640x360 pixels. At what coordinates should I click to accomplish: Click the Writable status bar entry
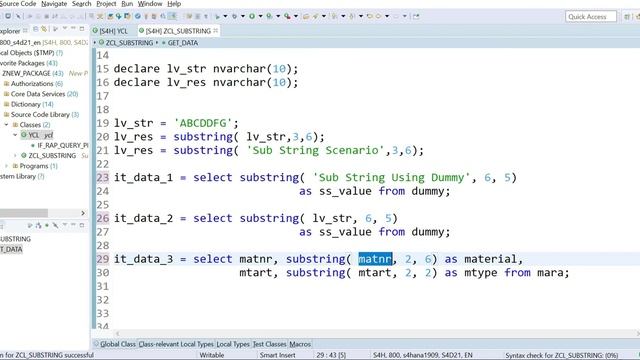(212, 355)
